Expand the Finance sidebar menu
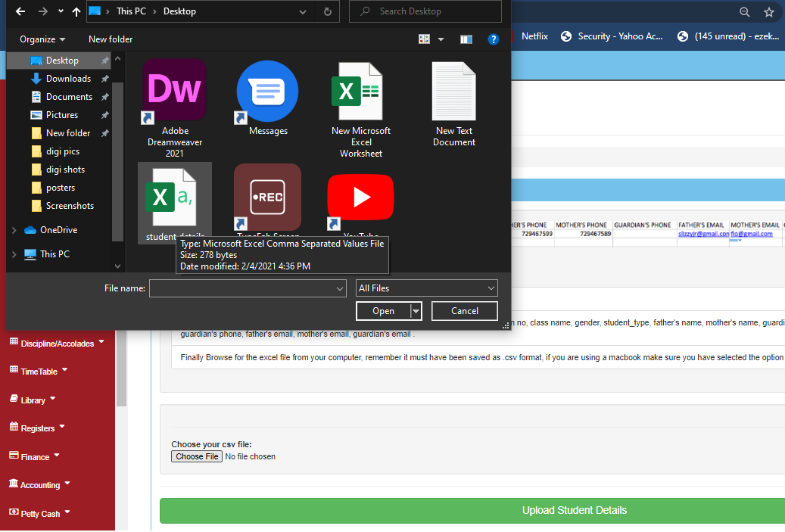The width and height of the screenshot is (785, 532). (36, 457)
